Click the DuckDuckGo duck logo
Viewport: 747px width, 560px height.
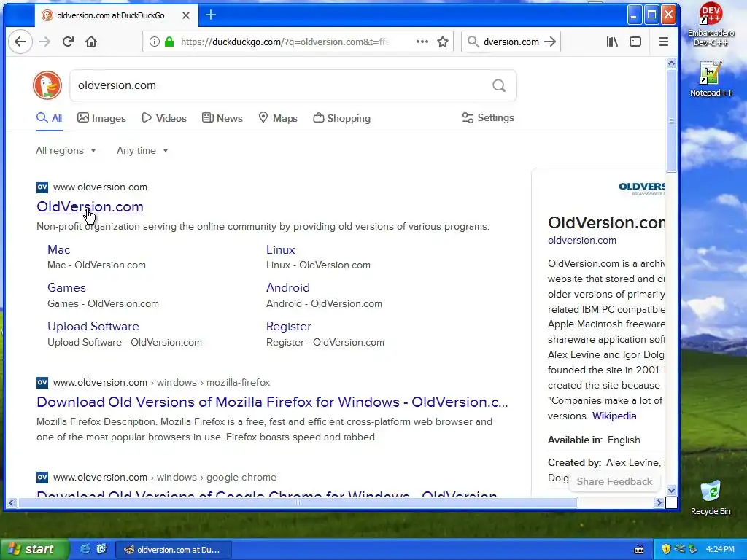[x=47, y=85]
